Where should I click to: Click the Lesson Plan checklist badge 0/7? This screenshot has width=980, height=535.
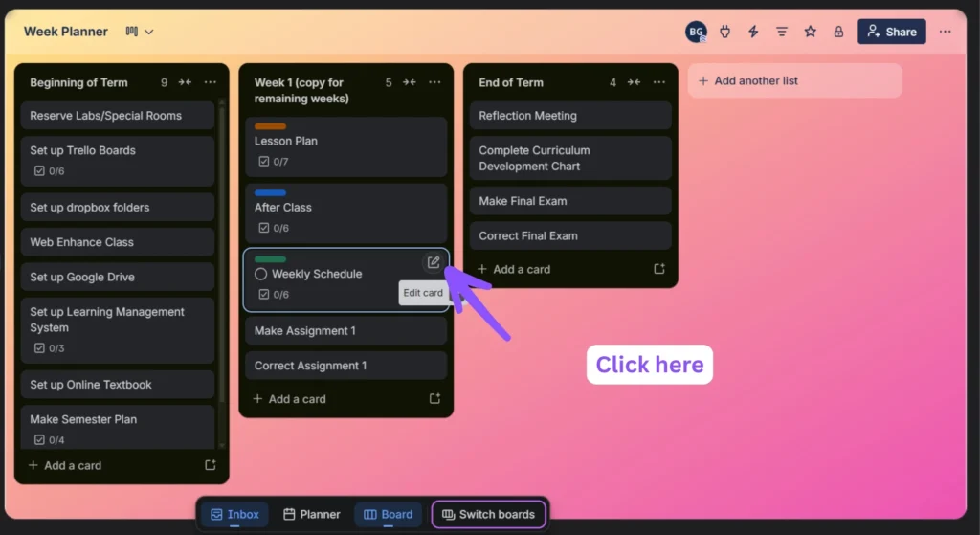tap(273, 162)
